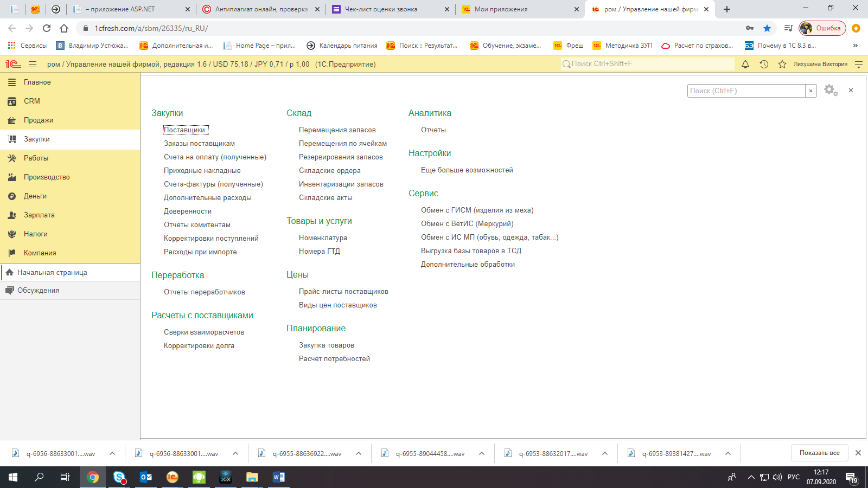Image resolution: width=868 pixels, height=488 pixels.
Task: Open the Деньги section in sidebar
Action: 70,196
